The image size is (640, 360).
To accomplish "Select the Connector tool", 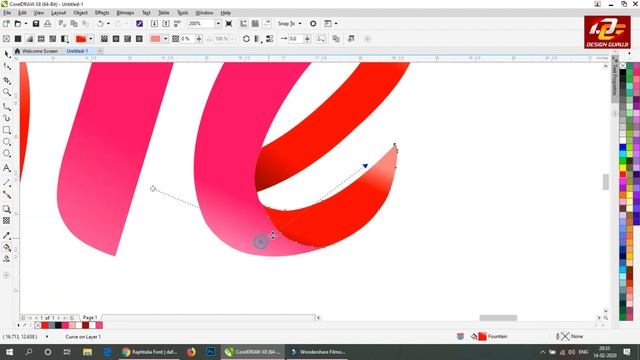I will 7,195.
